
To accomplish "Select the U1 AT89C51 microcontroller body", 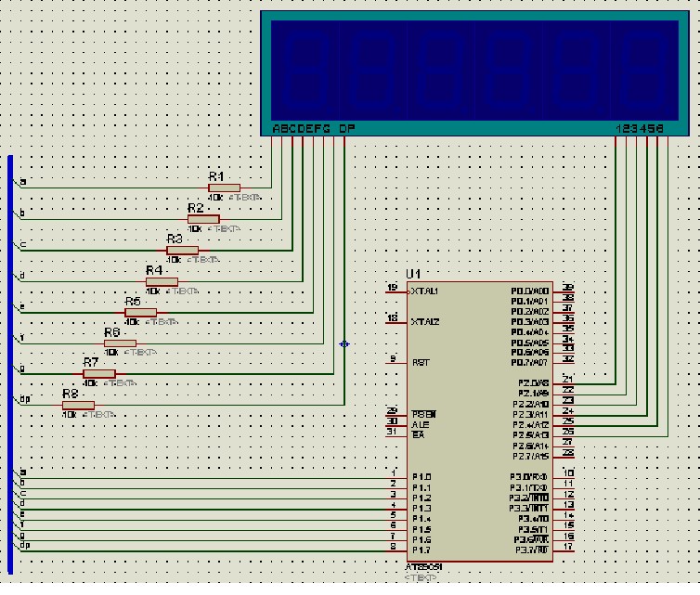I will click(x=480, y=421).
